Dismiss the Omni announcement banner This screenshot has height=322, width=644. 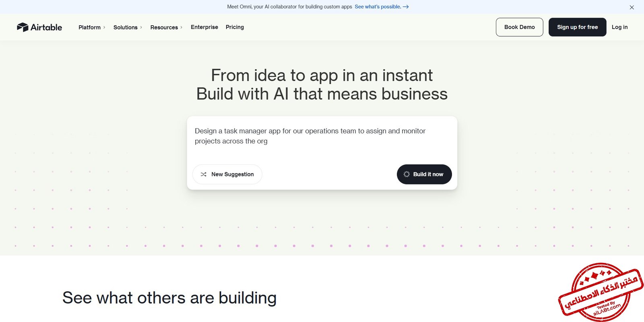(632, 7)
